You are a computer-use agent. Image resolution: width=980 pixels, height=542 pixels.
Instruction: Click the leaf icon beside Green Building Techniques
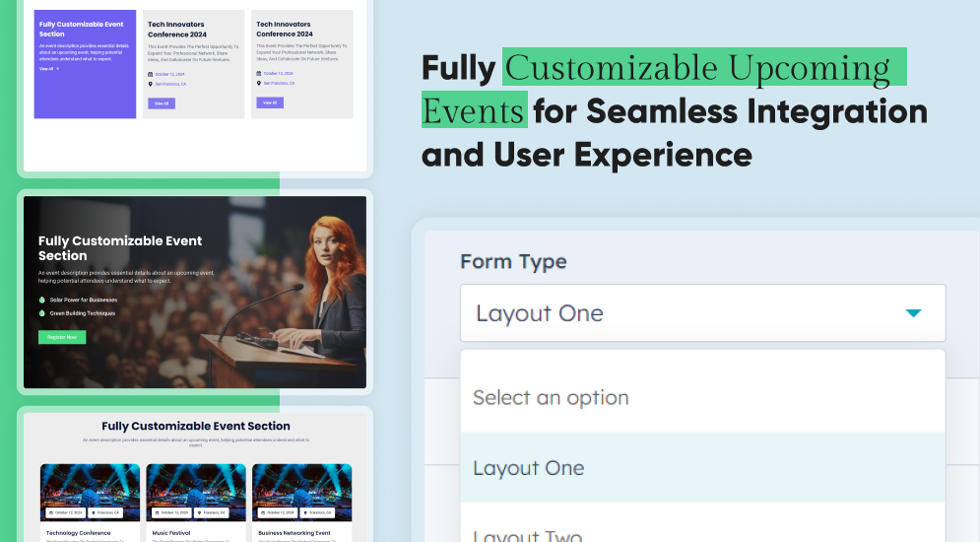(42, 313)
